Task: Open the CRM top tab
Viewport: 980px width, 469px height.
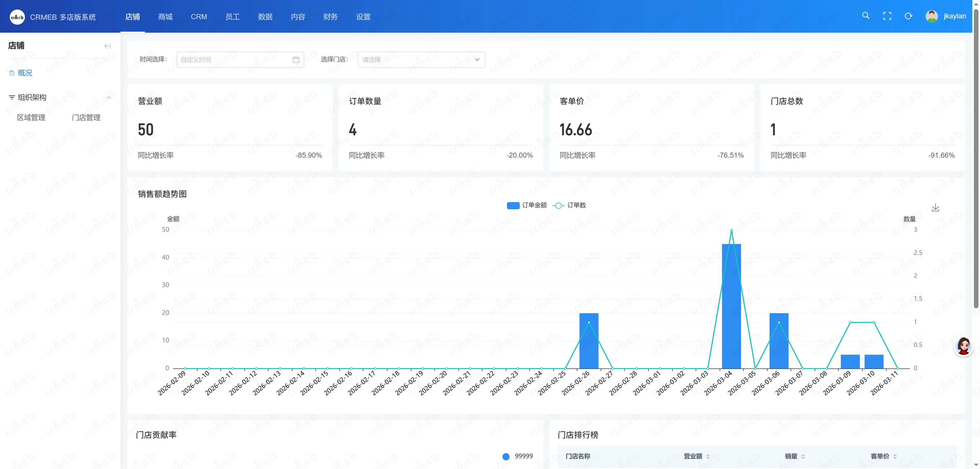Action: (199, 17)
